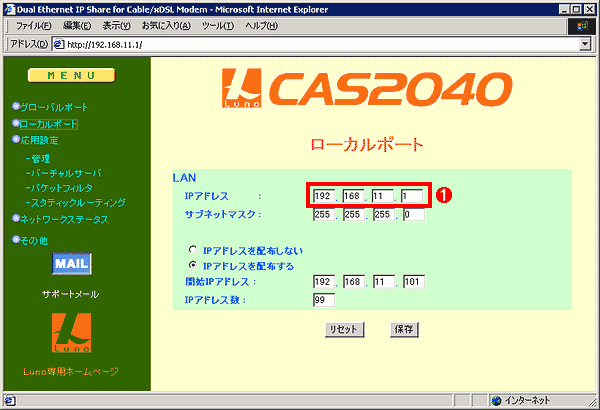This screenshot has height=410, width=600.
Task: Click the 開始IPアドレス label
Action: 220,282
